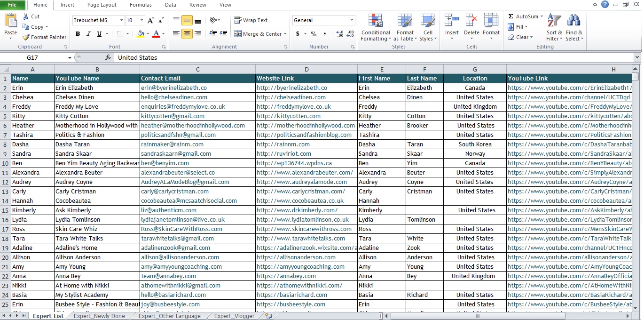644x320 pixels.
Task: Shrink font size with smaller A icon
Action: point(161,20)
